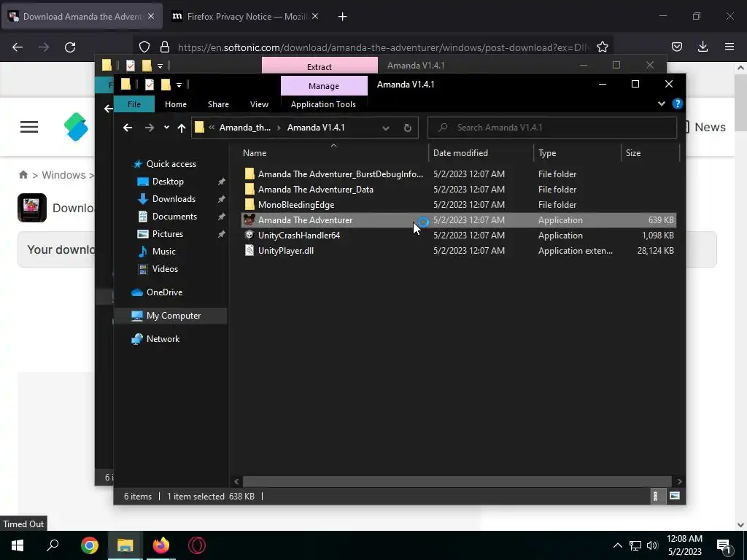Screen dimensions: 747x560
Task: Click Amanda_th... breadcrumb in address bar
Action: point(245,128)
